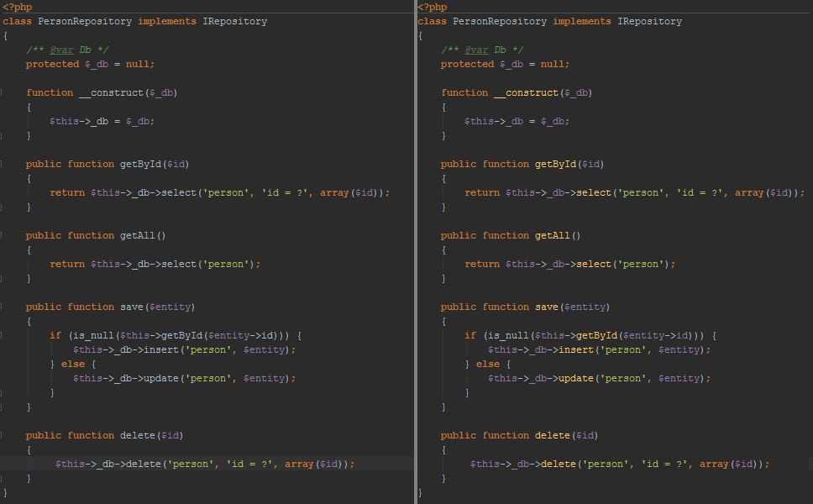Click the $this->_db->delete line in right pane
This screenshot has width=813, height=504.
[x=620, y=464]
